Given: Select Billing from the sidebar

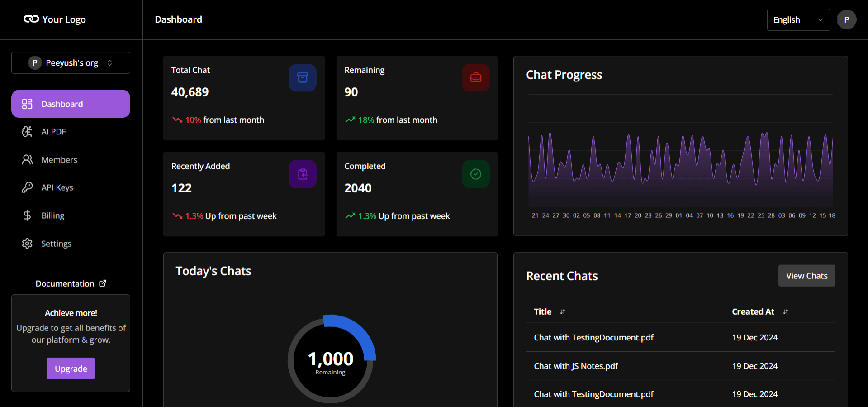Looking at the screenshot, I should [x=52, y=215].
